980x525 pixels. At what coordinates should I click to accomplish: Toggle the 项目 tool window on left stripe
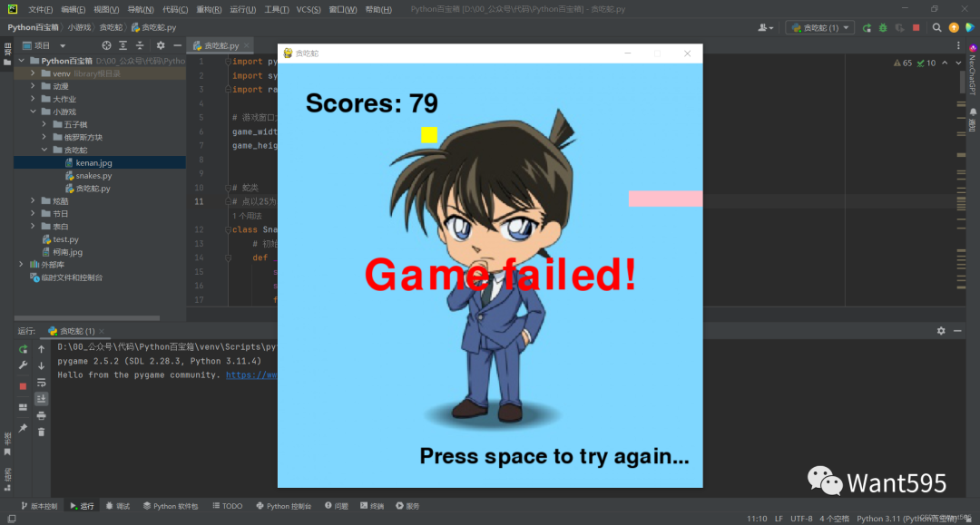(7, 54)
